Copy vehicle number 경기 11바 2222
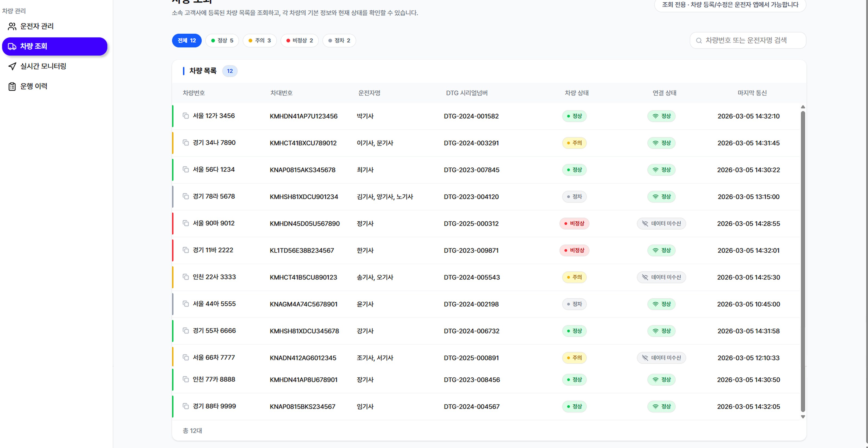Image resolution: width=868 pixels, height=448 pixels. 186,250
